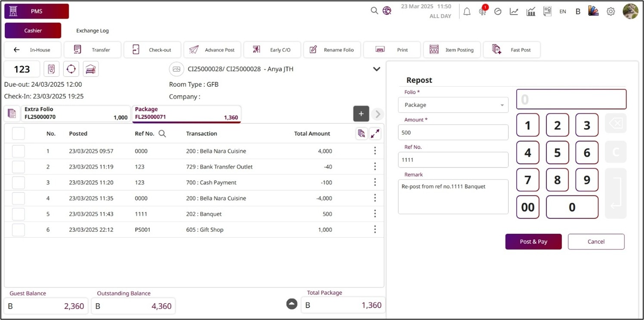Open the Folio dropdown showing Package
This screenshot has width=644, height=320.
coord(453,105)
